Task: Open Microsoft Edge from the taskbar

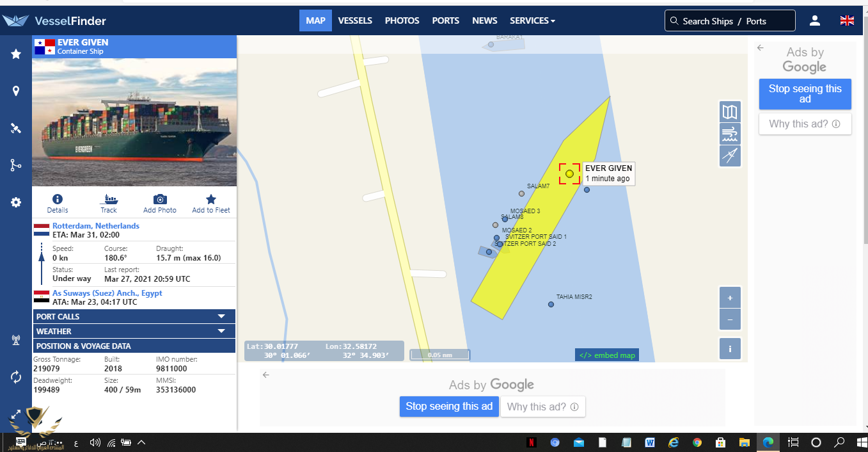Action: [x=768, y=442]
